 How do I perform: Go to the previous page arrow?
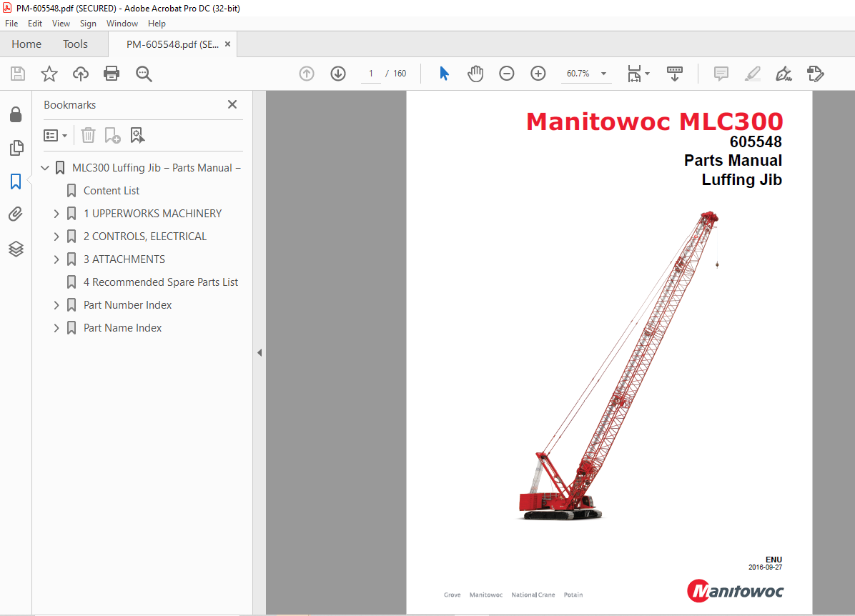pos(307,74)
